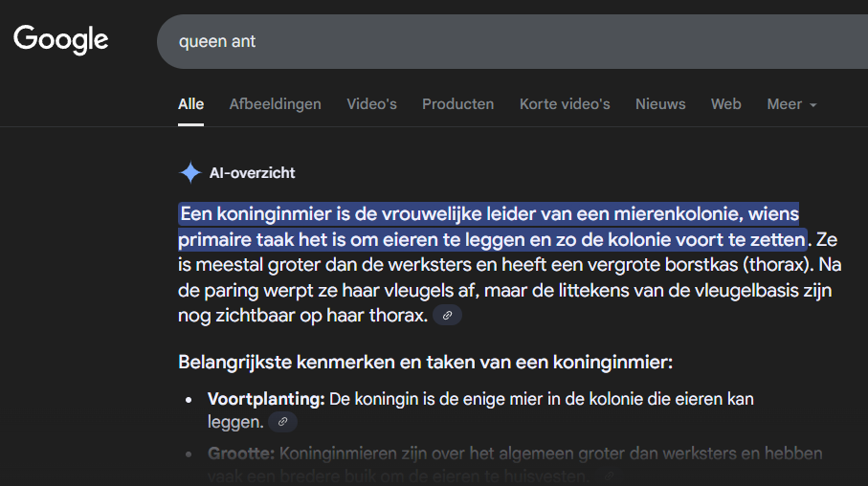Select the Alle tab
Viewport: 868px width, 486px height.
click(190, 104)
